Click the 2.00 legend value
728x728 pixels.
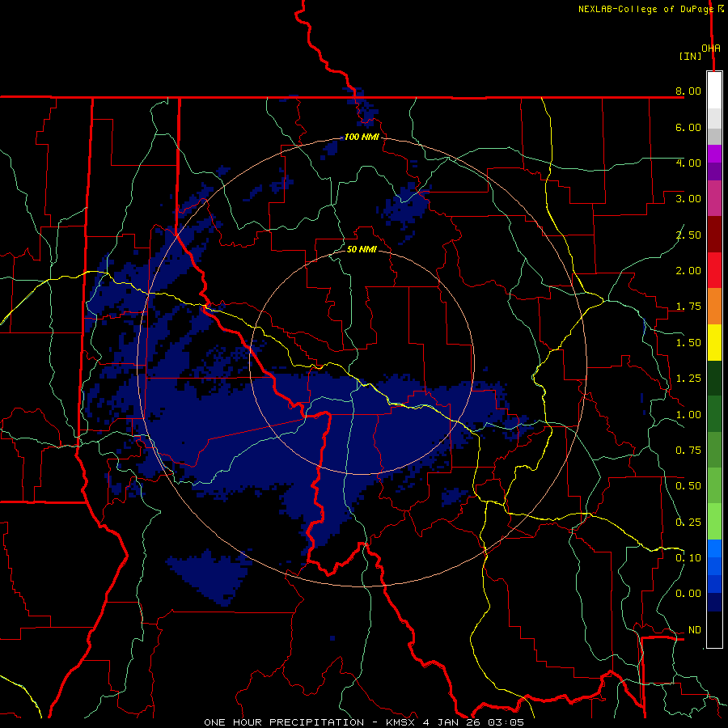point(688,271)
